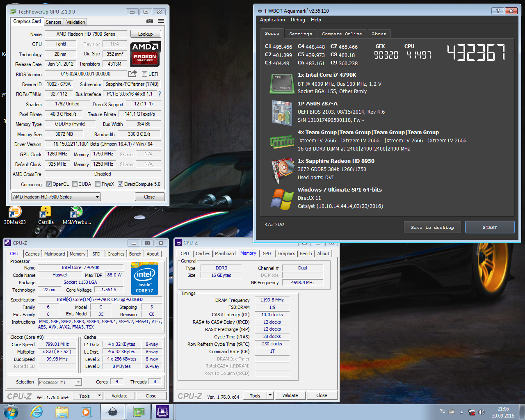This screenshot has height=420, width=525.
Task: Open Windows Media Player from the taskbar
Action: click(87, 412)
